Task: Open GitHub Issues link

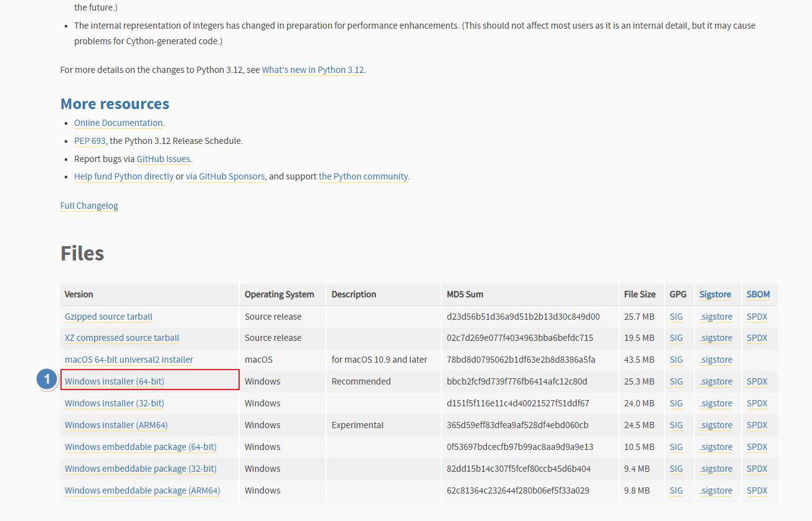Action: click(163, 159)
